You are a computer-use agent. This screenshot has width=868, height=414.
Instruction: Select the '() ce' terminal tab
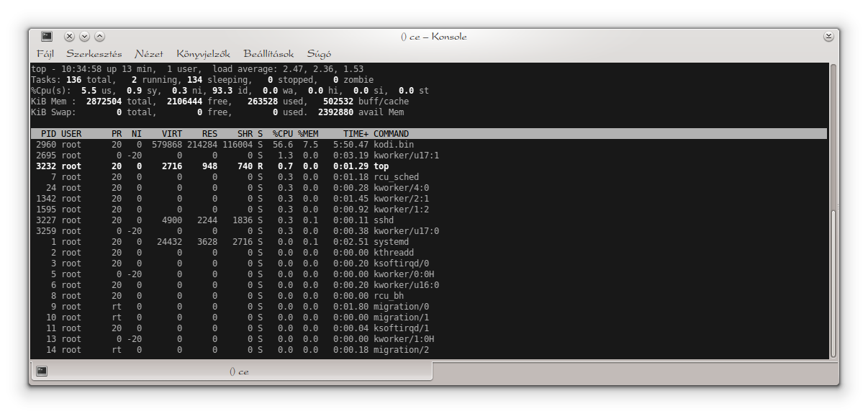[231, 371]
